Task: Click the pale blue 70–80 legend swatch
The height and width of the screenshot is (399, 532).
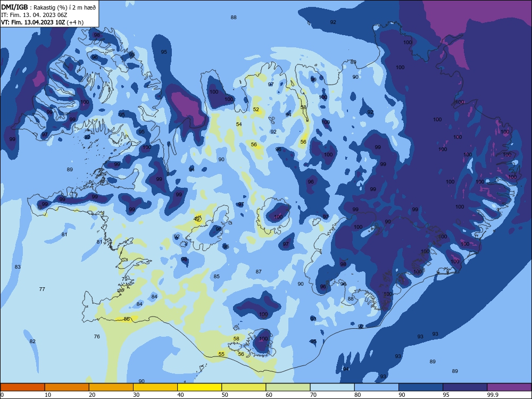Action: [332, 387]
